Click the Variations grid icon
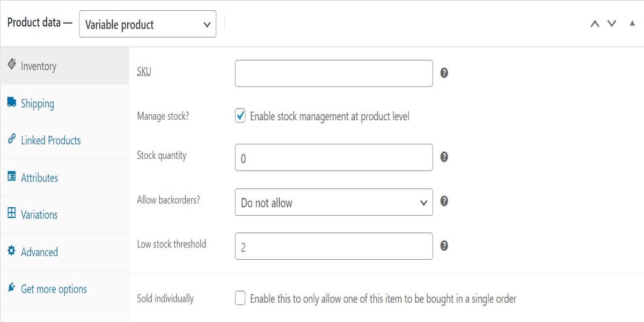644x322 pixels. point(12,213)
